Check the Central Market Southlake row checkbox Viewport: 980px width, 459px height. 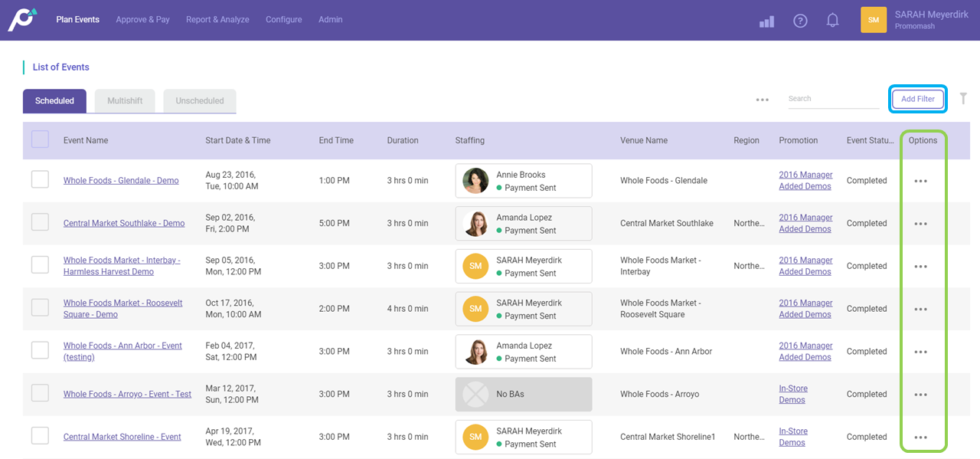pos(40,222)
